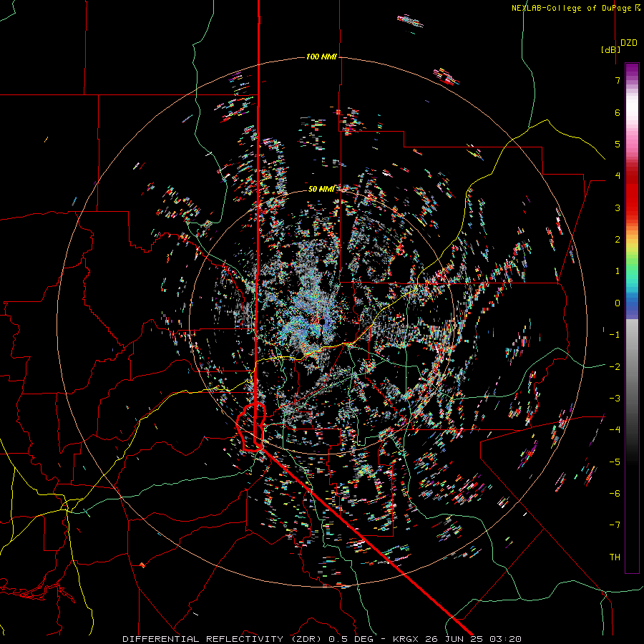
Task: Click the 50 NMI range ring label
Action: point(321,189)
